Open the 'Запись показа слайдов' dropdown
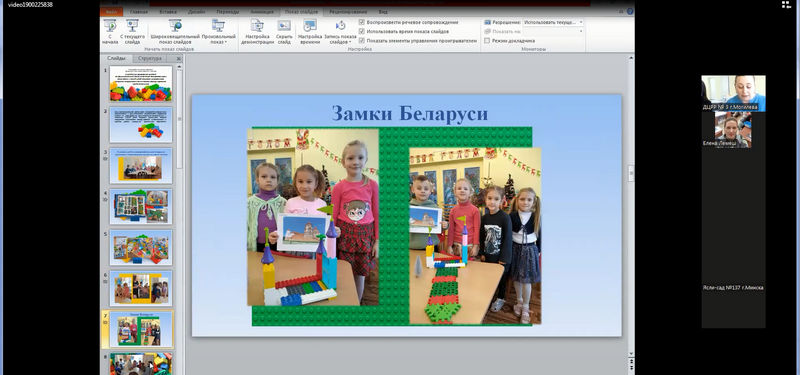This screenshot has width=800, height=375. coord(340,32)
